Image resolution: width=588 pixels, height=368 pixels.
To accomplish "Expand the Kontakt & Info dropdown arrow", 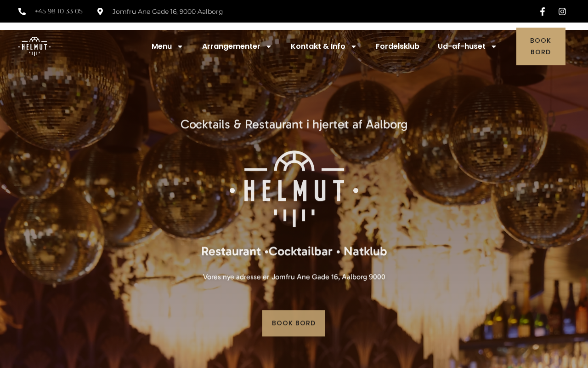I will pos(354,46).
